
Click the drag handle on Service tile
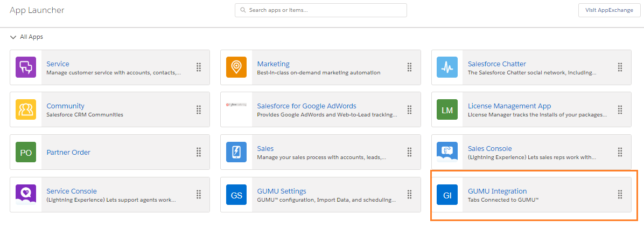click(x=198, y=67)
